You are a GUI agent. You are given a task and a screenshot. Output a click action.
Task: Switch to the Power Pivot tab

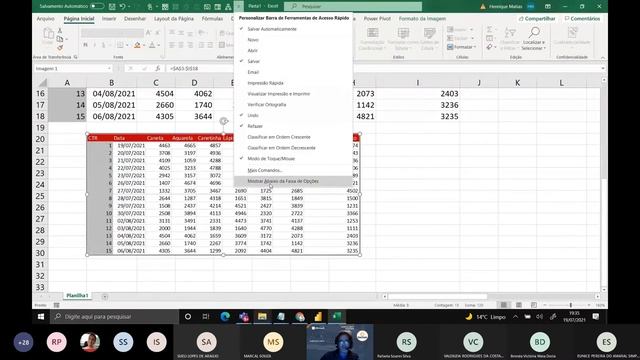[377, 19]
